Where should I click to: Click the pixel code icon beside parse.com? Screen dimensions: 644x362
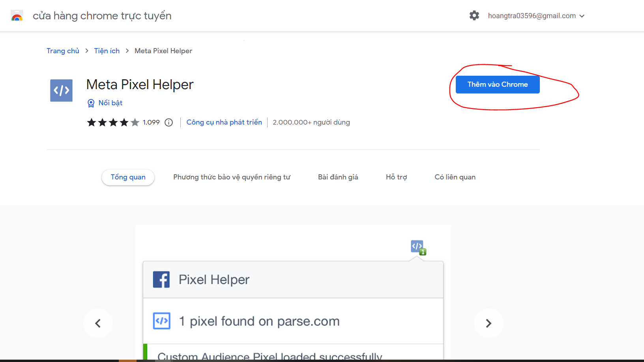tap(162, 321)
